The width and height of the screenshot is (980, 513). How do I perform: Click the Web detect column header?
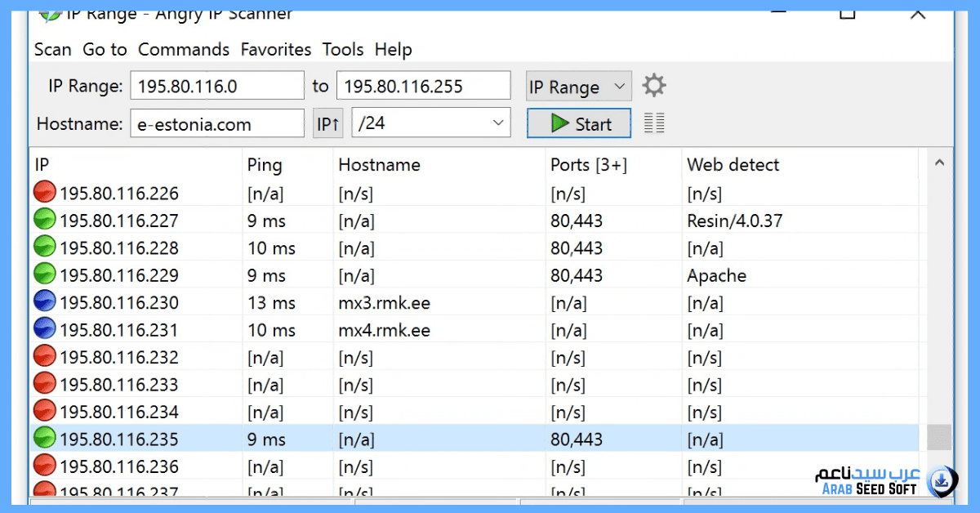(733, 165)
